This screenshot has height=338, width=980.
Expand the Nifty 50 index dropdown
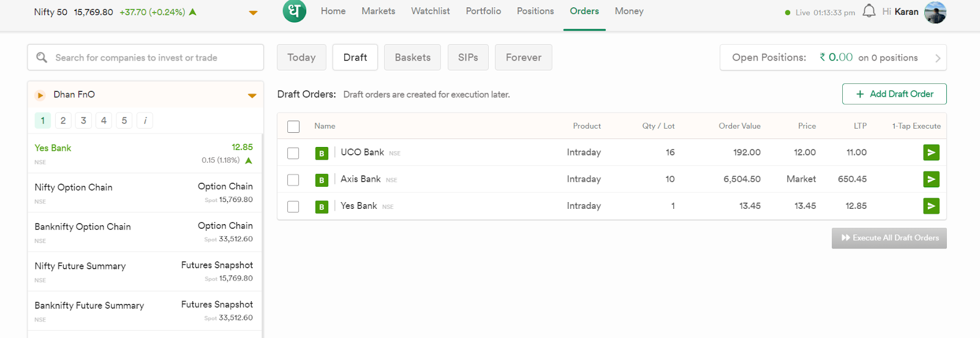253,13
